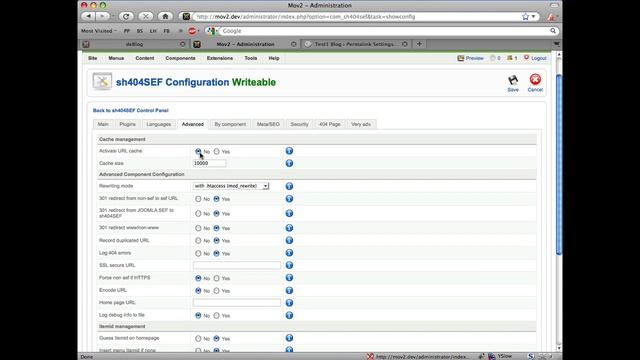Switch to the Main tab
This screenshot has height=360, width=640.
click(103, 124)
